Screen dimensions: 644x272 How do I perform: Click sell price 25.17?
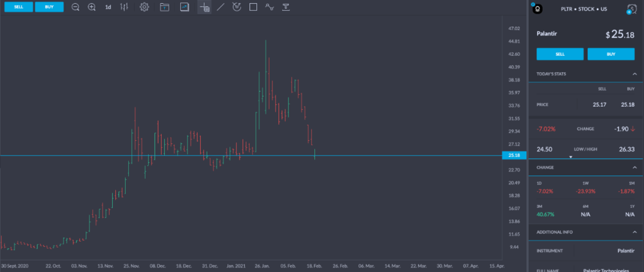[x=600, y=105]
